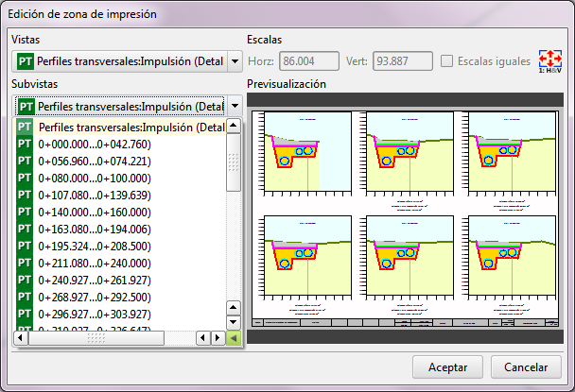Click the green arrow in list corner
The image size is (575, 392).
click(x=234, y=338)
